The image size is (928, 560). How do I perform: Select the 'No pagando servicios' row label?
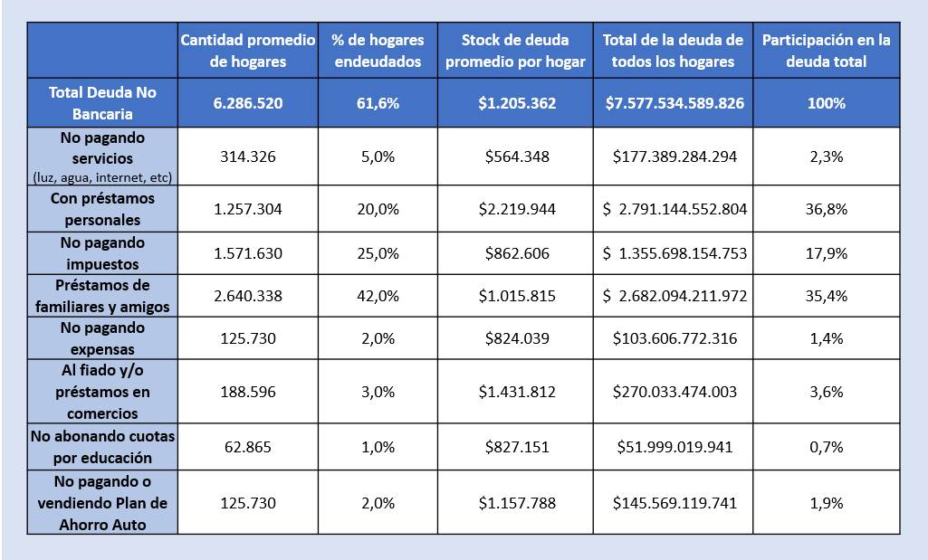tap(102, 157)
